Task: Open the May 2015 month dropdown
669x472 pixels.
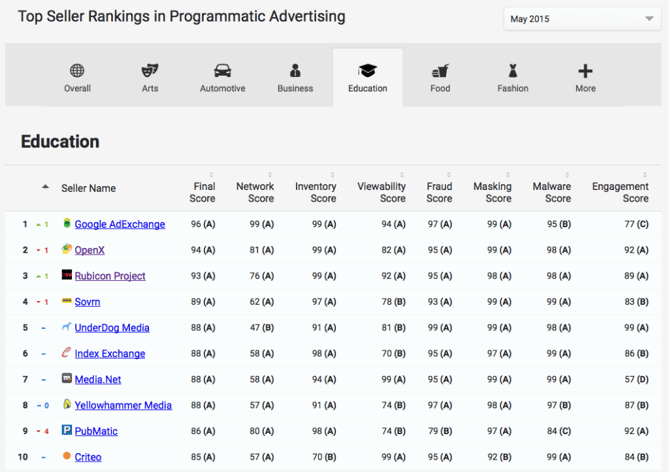Action: pos(582,19)
